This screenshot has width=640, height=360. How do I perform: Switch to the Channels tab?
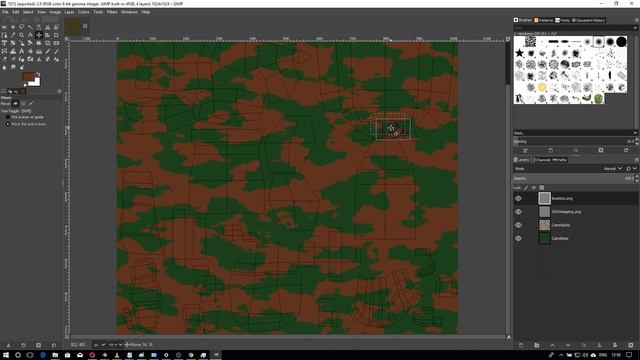pos(541,160)
